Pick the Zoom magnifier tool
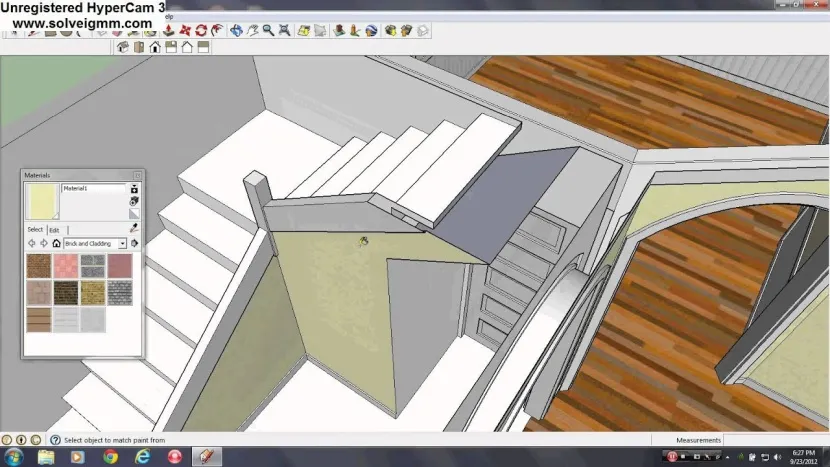The width and height of the screenshot is (830, 467). tap(268, 31)
